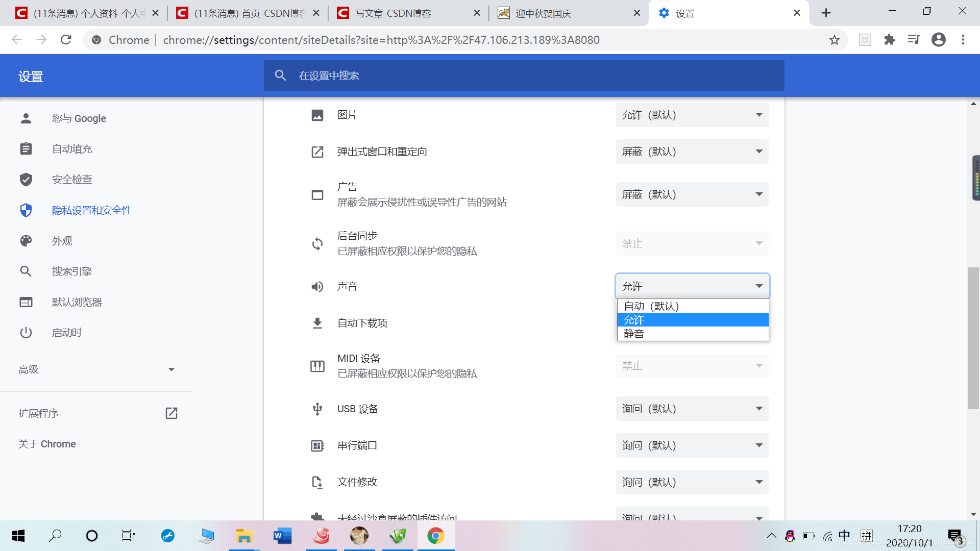Screen dimensions: 980x551
Task: Click the 自动下载项 download icon
Action: point(317,322)
